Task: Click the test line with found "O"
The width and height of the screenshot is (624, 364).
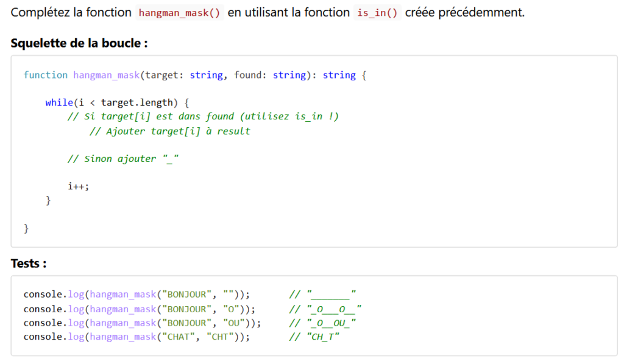Action: [140, 309]
